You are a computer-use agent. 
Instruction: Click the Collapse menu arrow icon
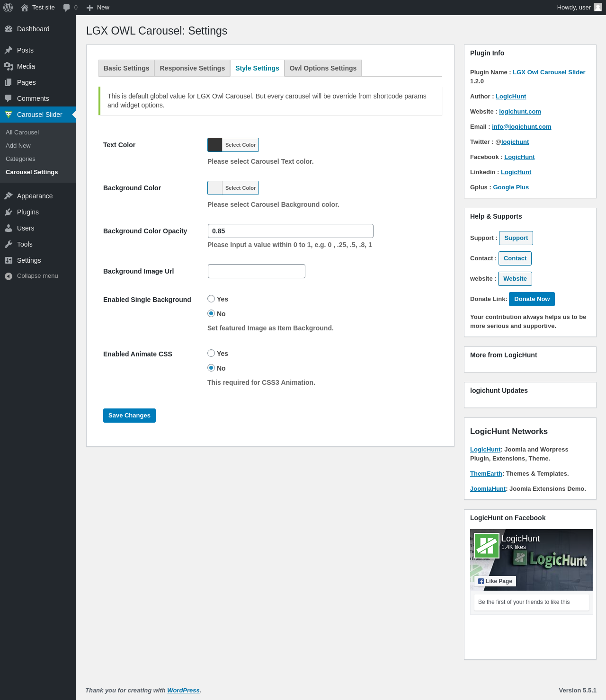pyautogui.click(x=9, y=276)
